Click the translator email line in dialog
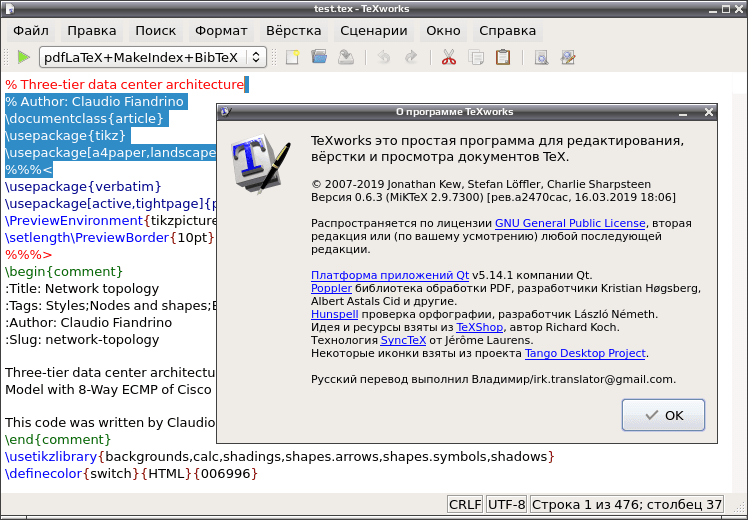Viewport: 748px width, 520px height. [494, 379]
